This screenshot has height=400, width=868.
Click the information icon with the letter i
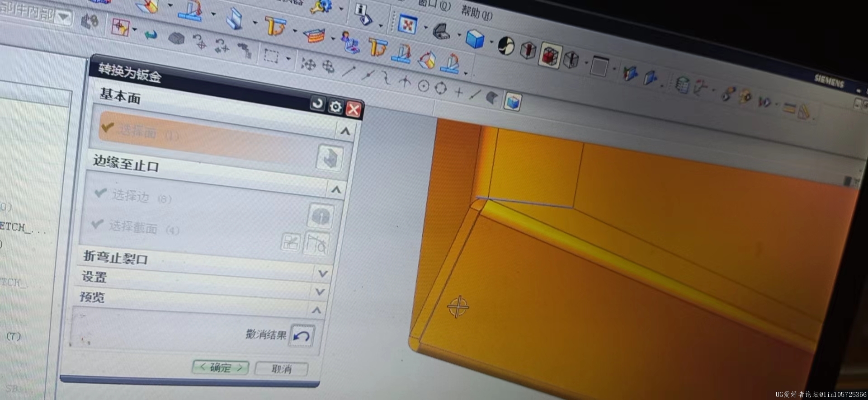pos(363,14)
